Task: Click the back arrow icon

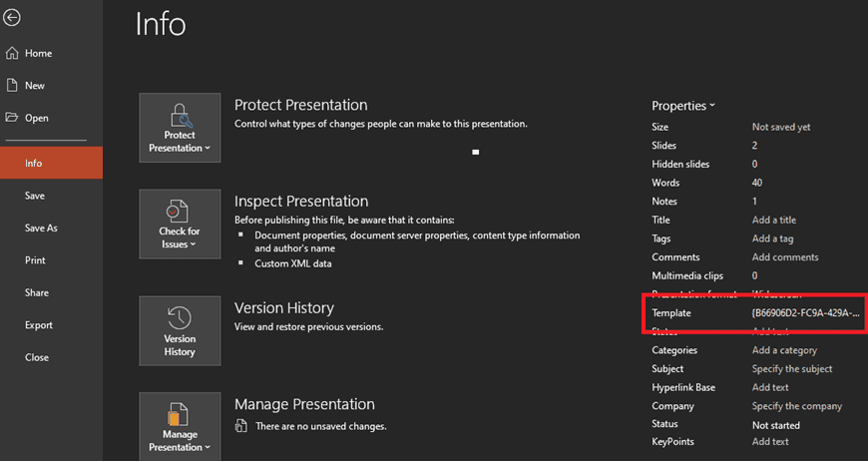Action: tap(12, 18)
